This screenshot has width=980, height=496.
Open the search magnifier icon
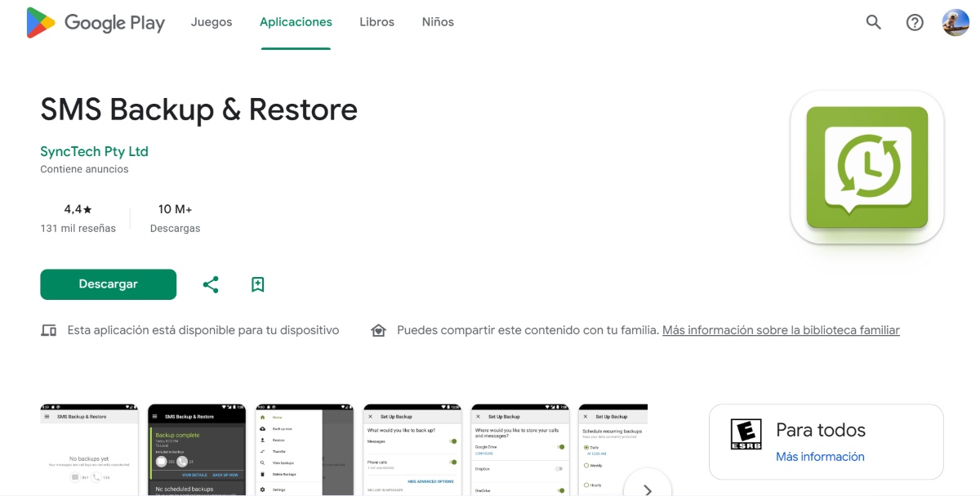click(x=874, y=23)
